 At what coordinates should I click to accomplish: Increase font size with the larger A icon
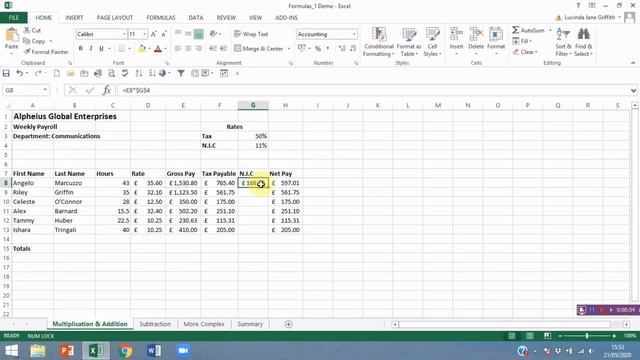(154, 34)
